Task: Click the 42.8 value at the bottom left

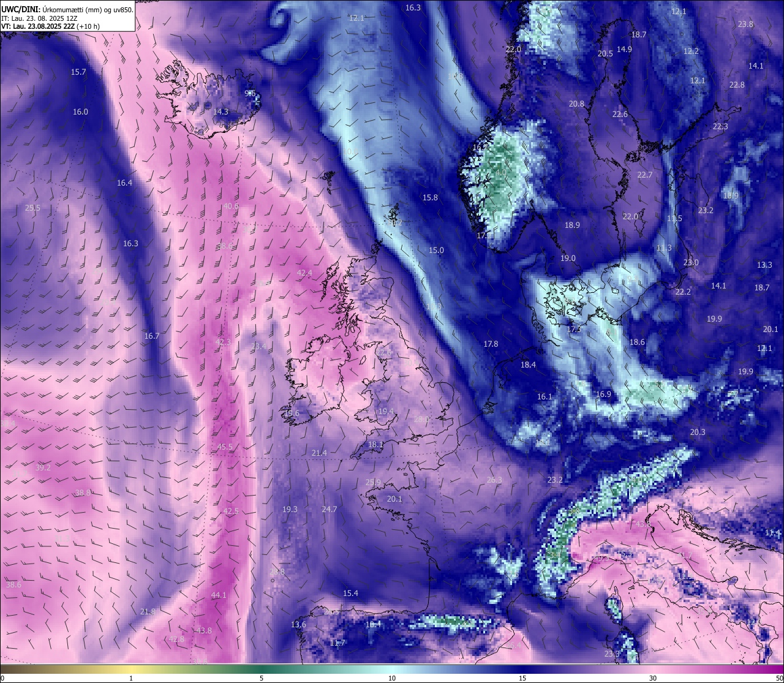Action: click(176, 639)
